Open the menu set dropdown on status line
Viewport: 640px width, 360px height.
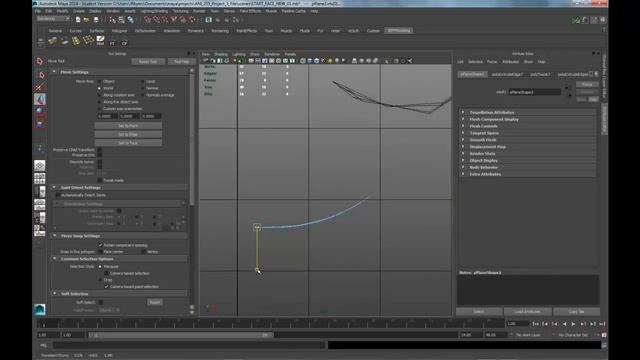tap(53, 19)
